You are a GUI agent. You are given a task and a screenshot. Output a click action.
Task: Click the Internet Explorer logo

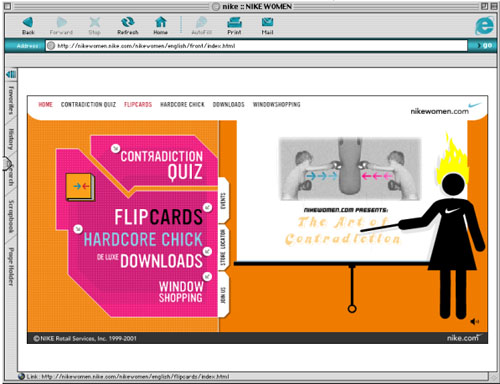(x=484, y=26)
